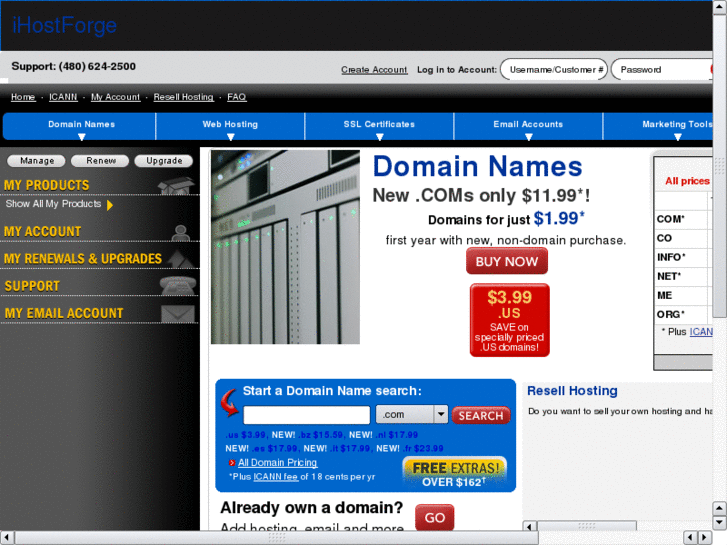Open the Resell Hosting navigation link
The image size is (727, 545).
[184, 97]
